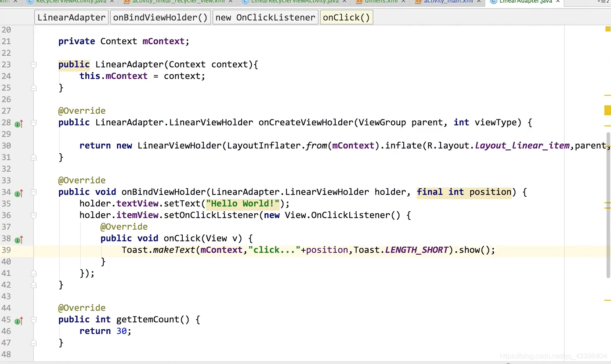Click "setOnClickListener" on line 36

[x=211, y=215]
